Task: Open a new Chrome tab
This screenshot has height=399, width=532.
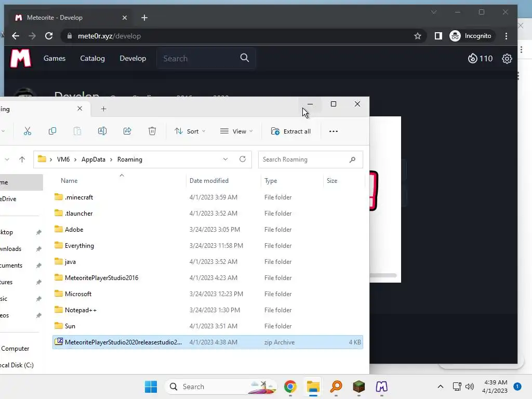Action: click(x=144, y=18)
